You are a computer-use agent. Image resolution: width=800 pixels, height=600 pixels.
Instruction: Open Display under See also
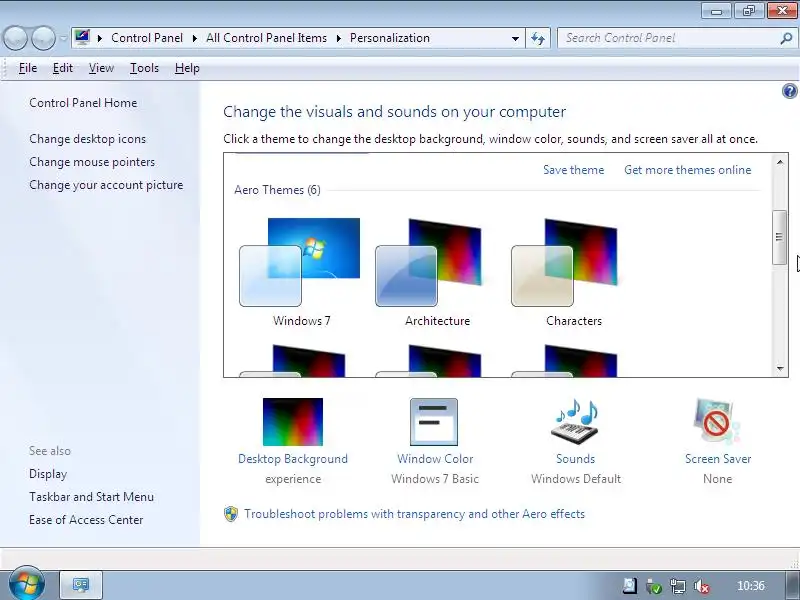(x=48, y=474)
